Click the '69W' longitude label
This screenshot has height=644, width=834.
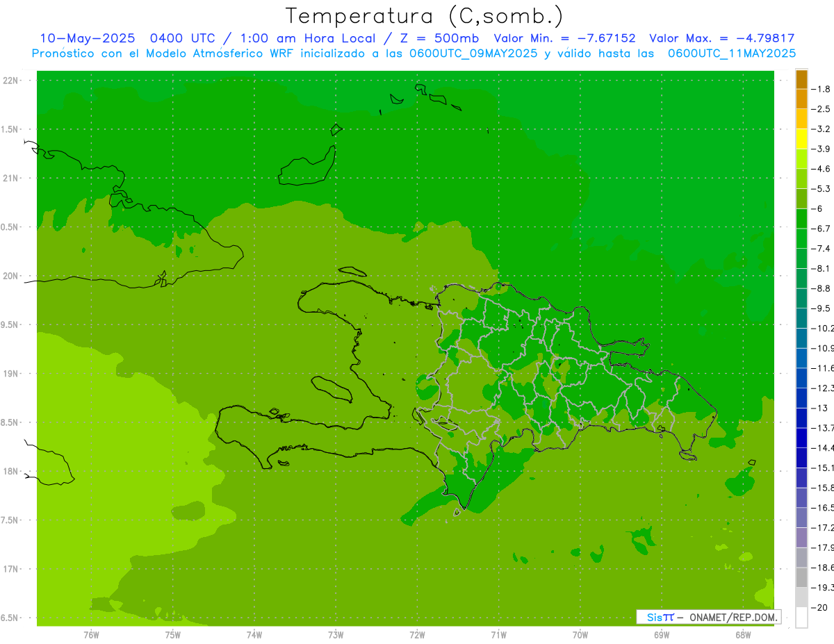662,635
